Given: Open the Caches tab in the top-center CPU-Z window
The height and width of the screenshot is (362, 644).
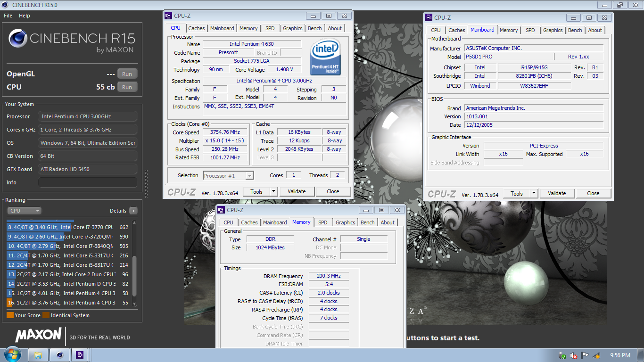Looking at the screenshot, I should click(x=197, y=28).
